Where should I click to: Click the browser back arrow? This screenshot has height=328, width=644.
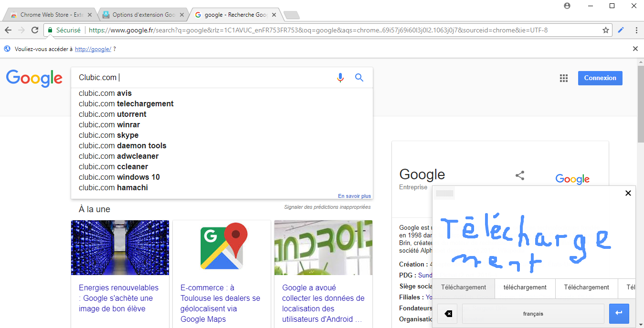(x=8, y=30)
